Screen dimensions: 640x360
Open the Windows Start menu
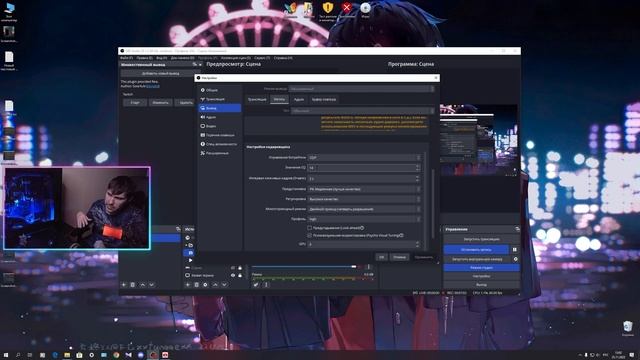(6, 355)
